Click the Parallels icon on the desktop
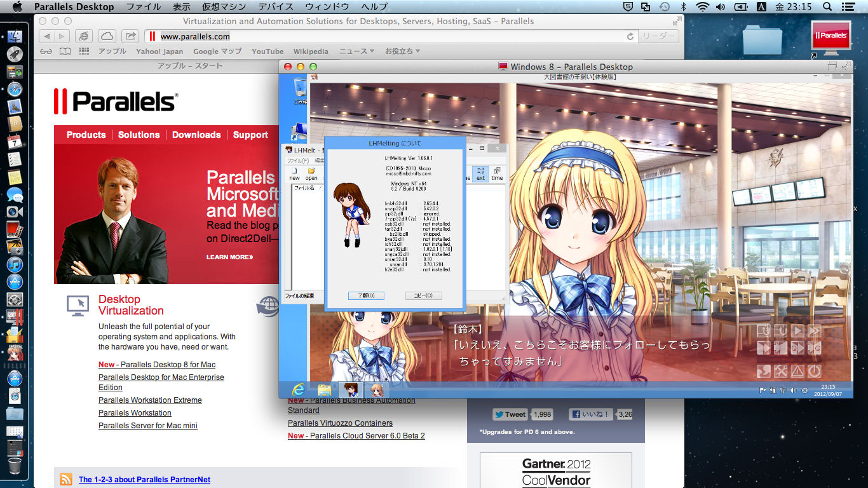Image resolution: width=868 pixels, height=488 pixels. (x=831, y=38)
